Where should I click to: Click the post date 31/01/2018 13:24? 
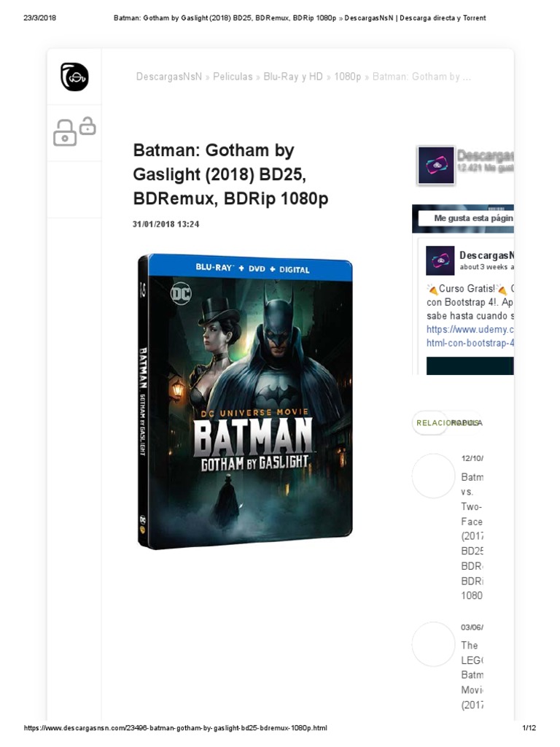coord(166,224)
